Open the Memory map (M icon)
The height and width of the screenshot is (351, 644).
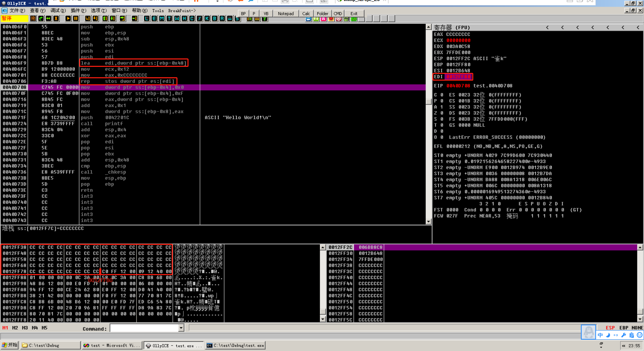(162, 18)
